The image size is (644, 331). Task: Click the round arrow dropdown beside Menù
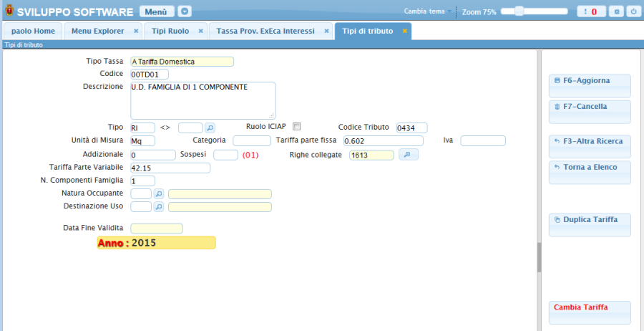[185, 11]
